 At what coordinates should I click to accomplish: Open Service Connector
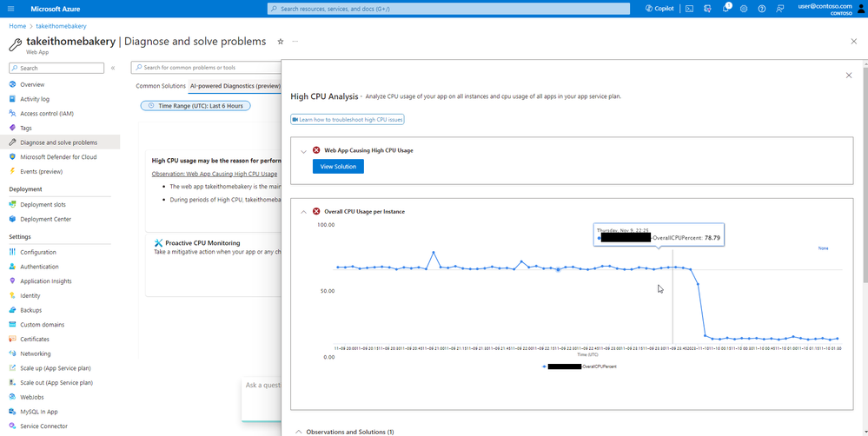(x=43, y=426)
